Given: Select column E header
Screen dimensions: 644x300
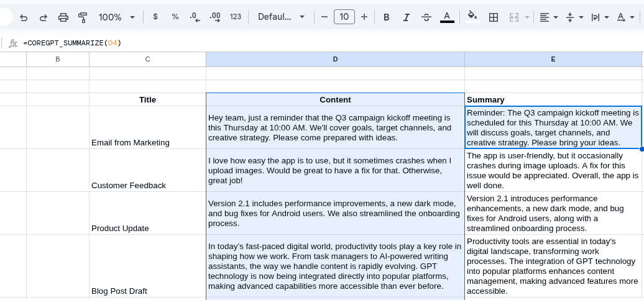Looking at the screenshot, I should click(x=553, y=59).
